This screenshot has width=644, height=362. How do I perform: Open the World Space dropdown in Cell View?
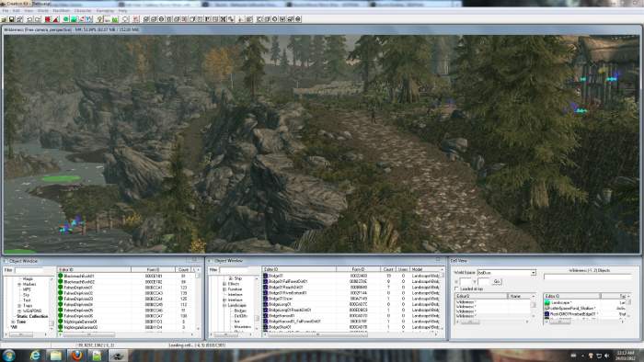533,273
